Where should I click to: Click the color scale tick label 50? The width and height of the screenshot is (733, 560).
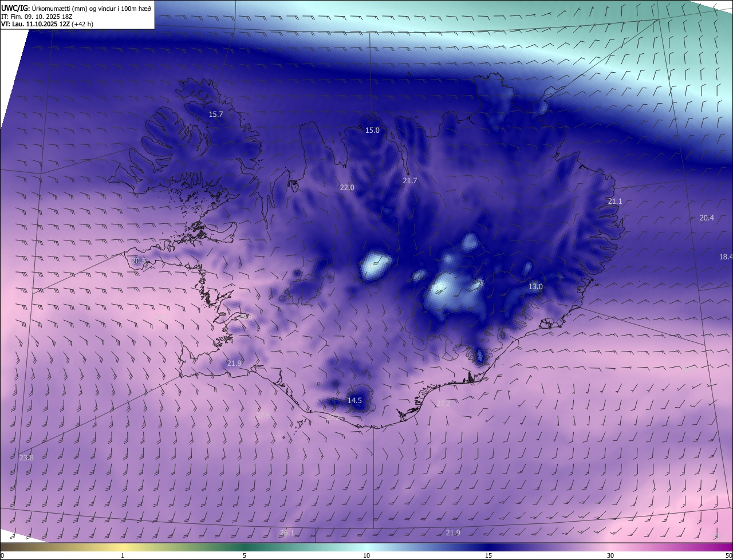728,555
